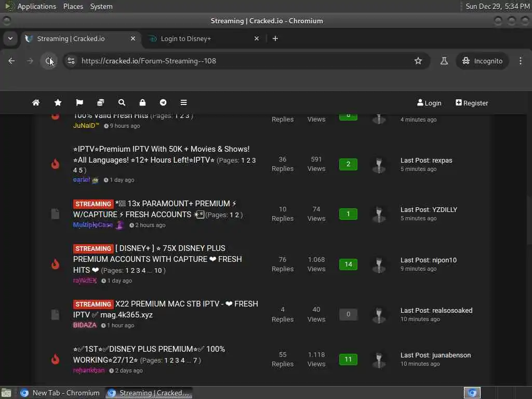Go to the forum home icon
Viewport: 532px width, 399px height.
click(x=36, y=102)
